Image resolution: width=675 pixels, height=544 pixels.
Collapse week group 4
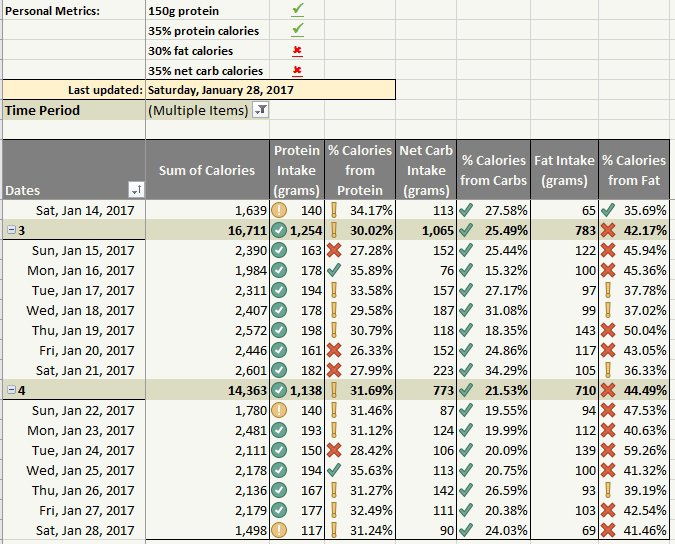coord(12,390)
